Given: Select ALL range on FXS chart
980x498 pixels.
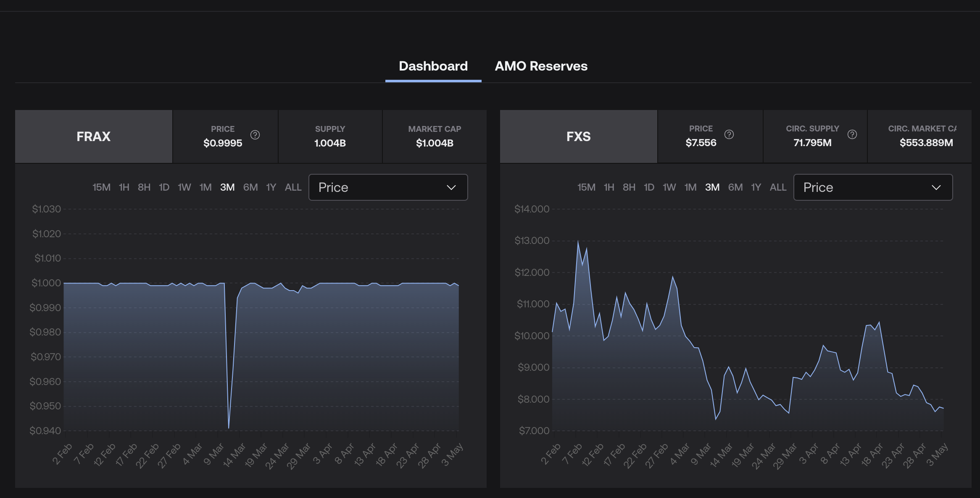Looking at the screenshot, I should [778, 187].
